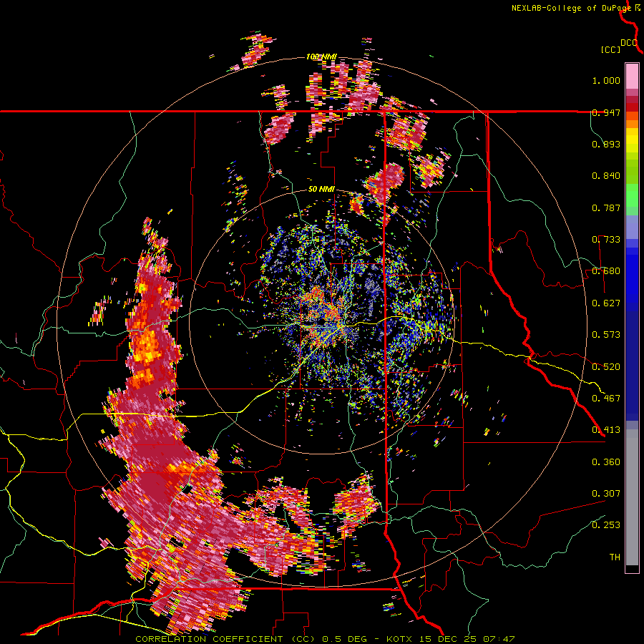Screen dimensions: 644x644
Task: Select the 0.787 scale value
Action: pyautogui.click(x=606, y=208)
